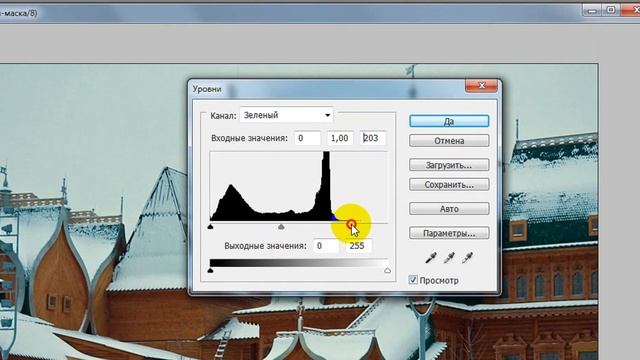Click the input midtone gamma slider
This screenshot has width=640, height=360.
[x=281, y=226]
